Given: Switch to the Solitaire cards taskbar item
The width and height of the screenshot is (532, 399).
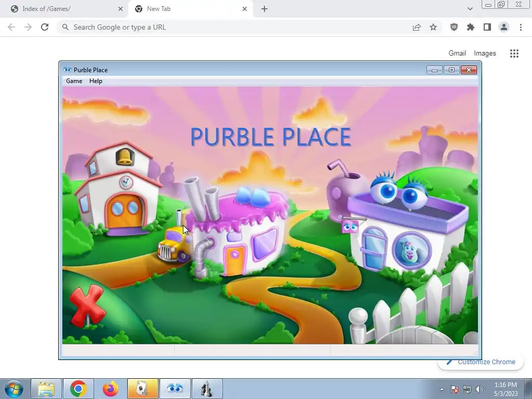Looking at the screenshot, I should 143,389.
